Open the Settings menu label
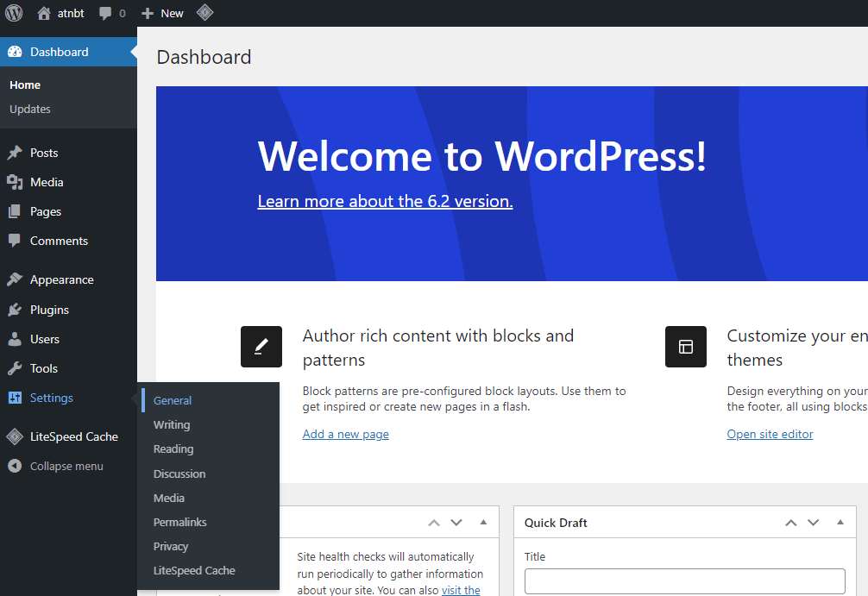The image size is (868, 596). click(x=52, y=398)
